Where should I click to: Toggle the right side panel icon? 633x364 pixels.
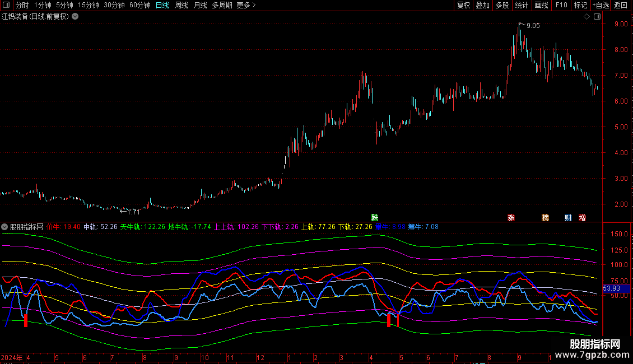coord(596,17)
